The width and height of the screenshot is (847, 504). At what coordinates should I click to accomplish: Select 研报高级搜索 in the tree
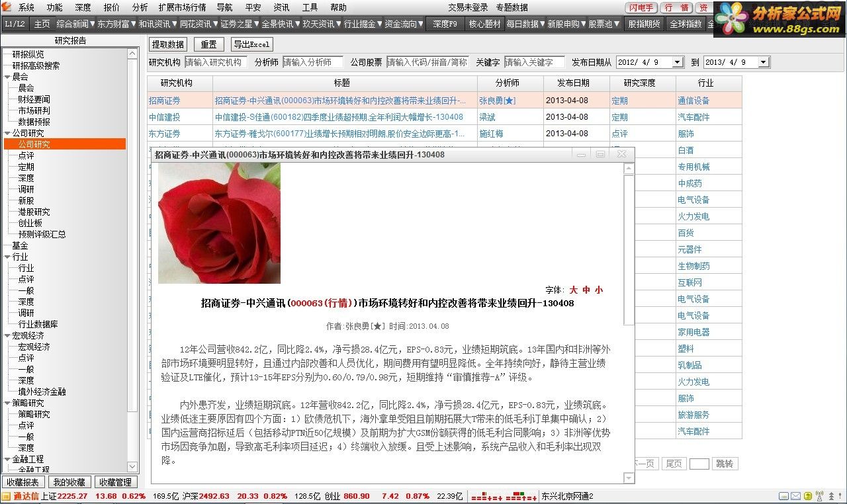36,65
